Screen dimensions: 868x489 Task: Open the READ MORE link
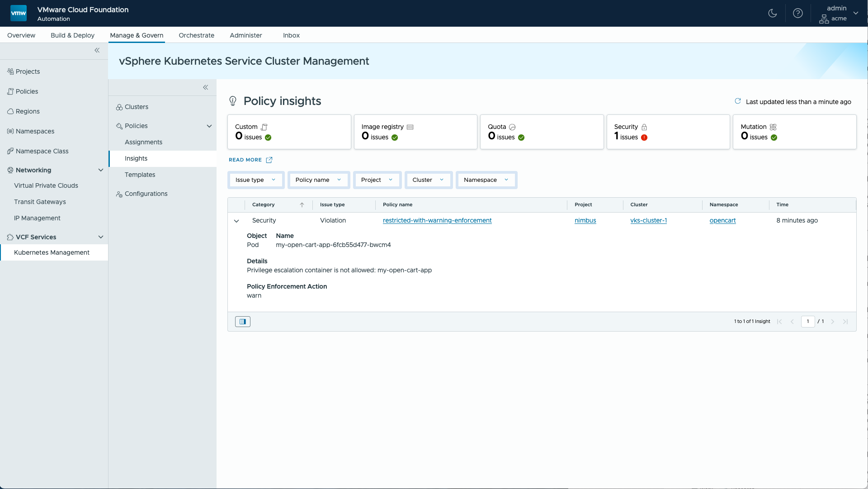coord(250,160)
